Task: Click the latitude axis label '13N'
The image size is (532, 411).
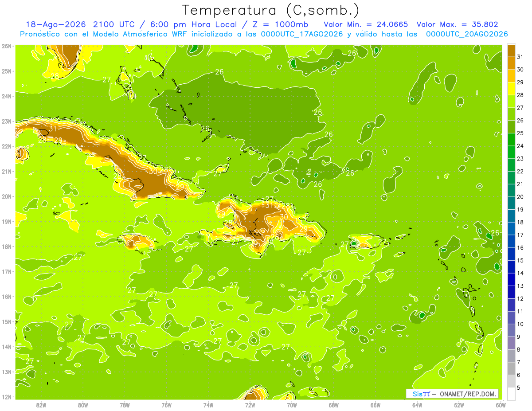Action: (7, 372)
